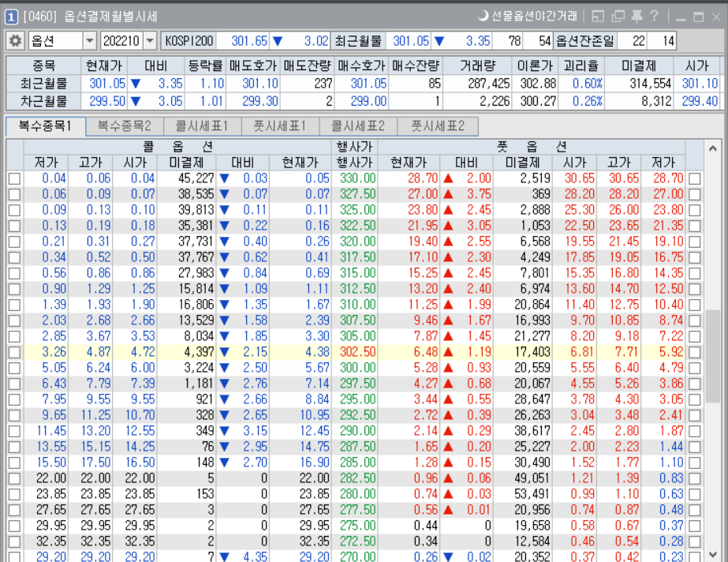Image resolution: width=728 pixels, height=562 pixels.
Task: Click put current price 28.70
Action: tap(423, 178)
